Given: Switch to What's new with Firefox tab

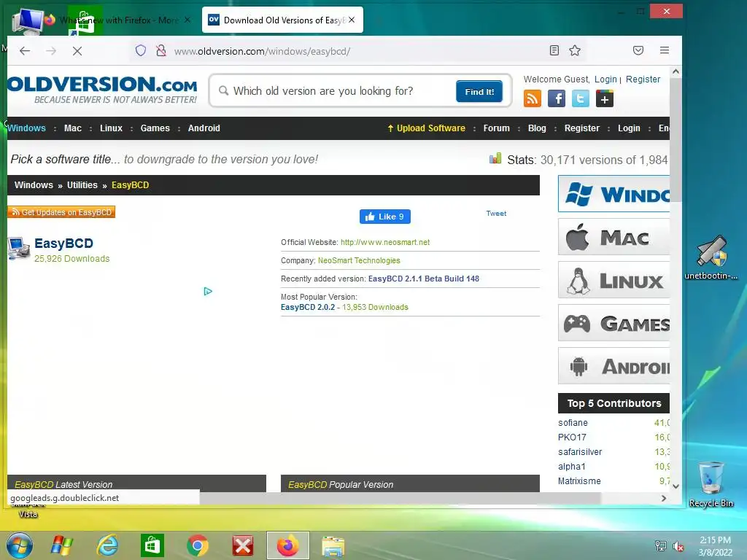Looking at the screenshot, I should click(x=119, y=20).
